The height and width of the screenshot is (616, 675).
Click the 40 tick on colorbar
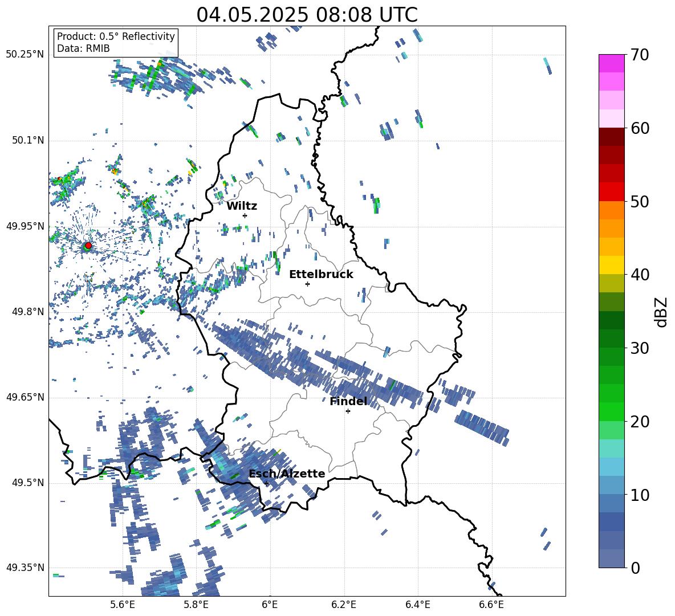[639, 275]
